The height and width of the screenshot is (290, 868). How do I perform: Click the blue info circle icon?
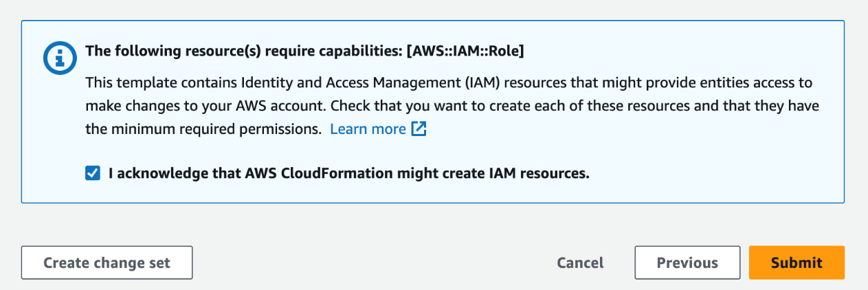(x=58, y=60)
